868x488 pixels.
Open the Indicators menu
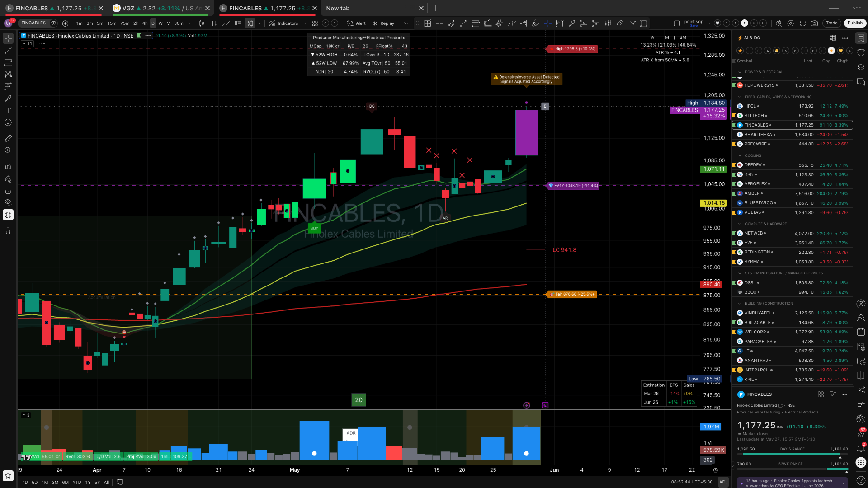[x=283, y=23]
